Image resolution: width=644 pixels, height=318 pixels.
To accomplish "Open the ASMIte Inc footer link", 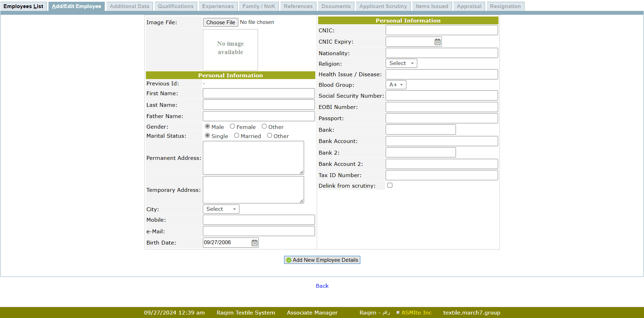I will 417,312.
